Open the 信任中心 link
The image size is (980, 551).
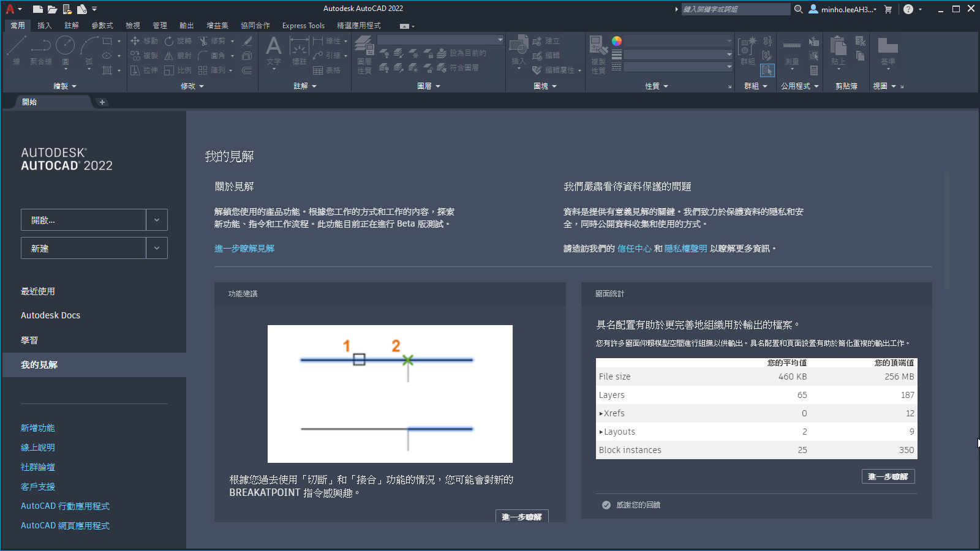(634, 249)
